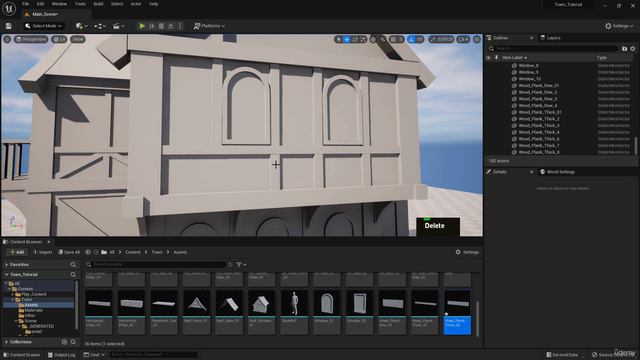Open the Cinematics clapperboard dropdown
640x360 pixels.
pyautogui.click(x=118, y=26)
